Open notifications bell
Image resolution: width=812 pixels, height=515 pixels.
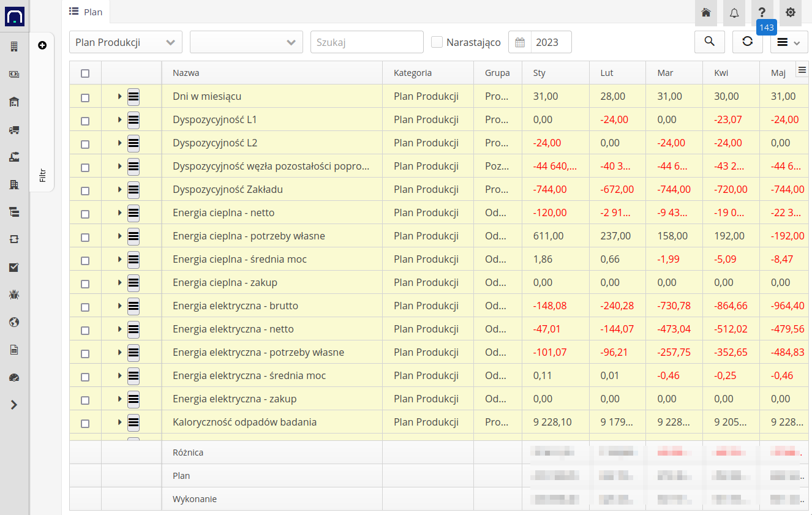(734, 13)
